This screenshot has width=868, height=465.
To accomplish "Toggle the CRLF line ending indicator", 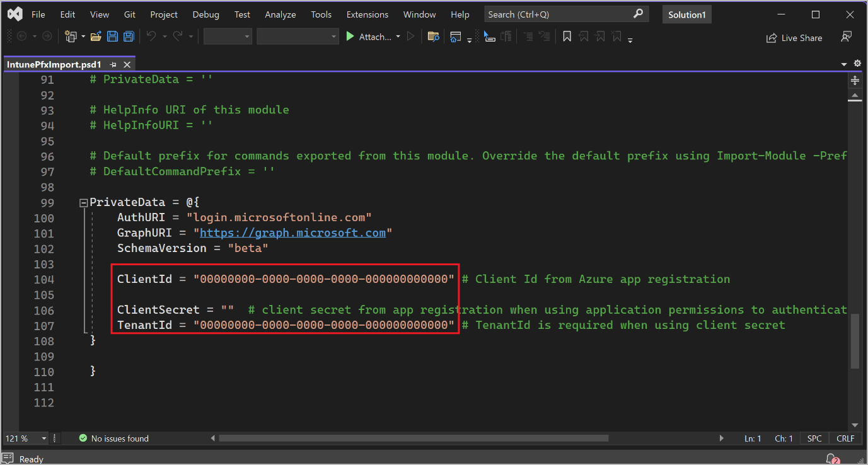I will 845,439.
